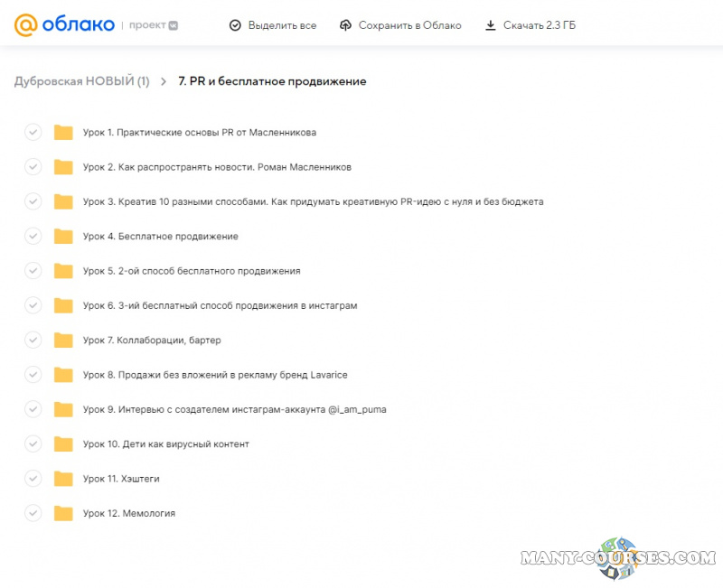Open folder icon for Урок 7 Коллаборации
The image size is (723, 588).
63,341
